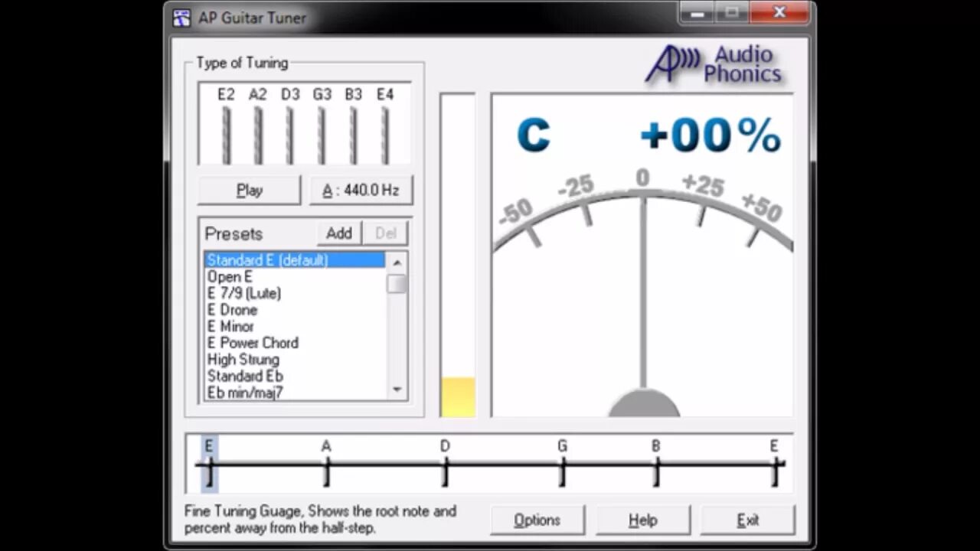Open the A : 440.0 Hz reference setting
Viewport: 980px width, 551px height.
pyautogui.click(x=361, y=191)
